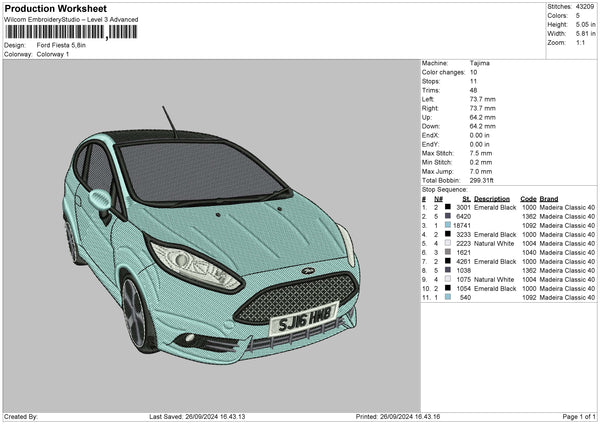Screen dimensions: 600x424
Task: Click Madeira Classic 40 in stop row 11
Action: (567, 297)
